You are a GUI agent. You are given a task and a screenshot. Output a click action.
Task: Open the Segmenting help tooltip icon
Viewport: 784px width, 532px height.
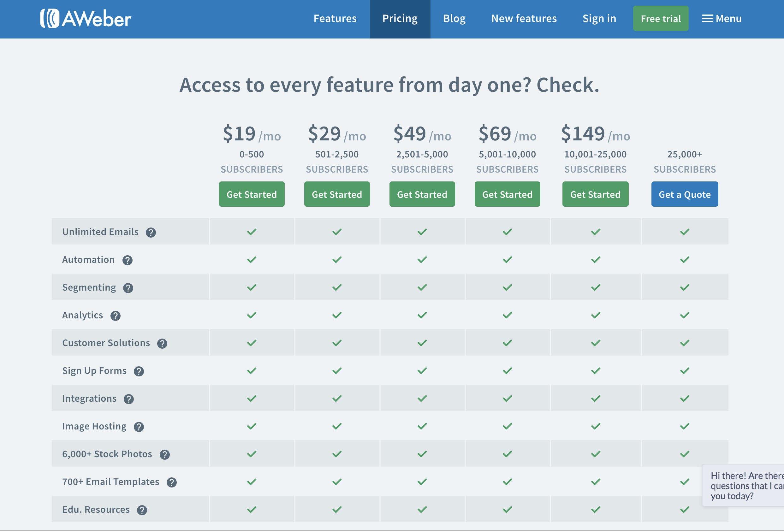(x=128, y=288)
